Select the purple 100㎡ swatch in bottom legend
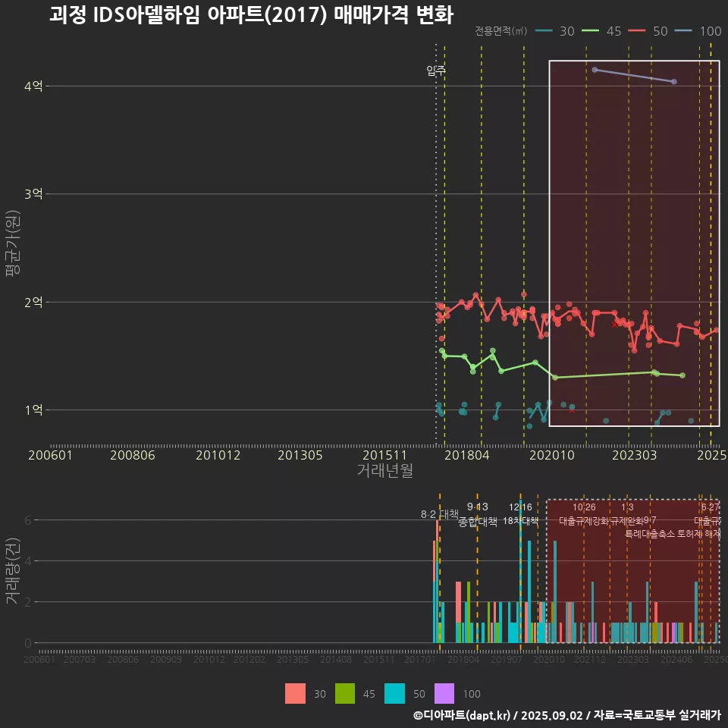Viewport: 728px width, 728px height. point(444,694)
